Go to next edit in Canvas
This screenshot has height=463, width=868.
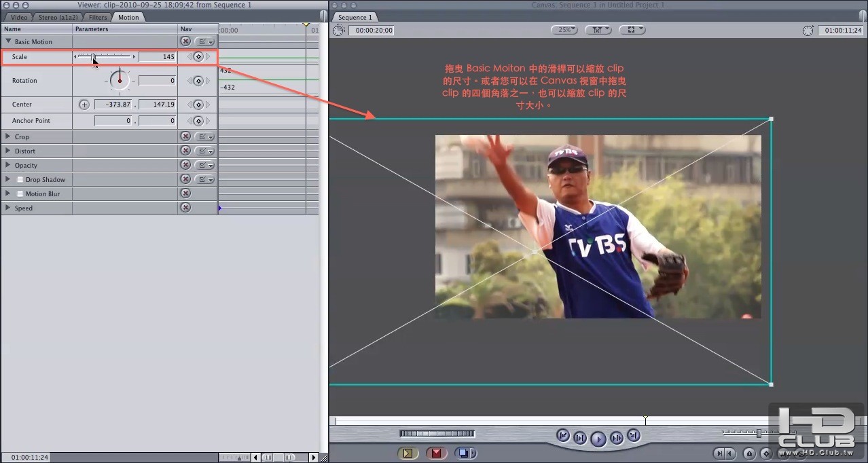coord(633,436)
